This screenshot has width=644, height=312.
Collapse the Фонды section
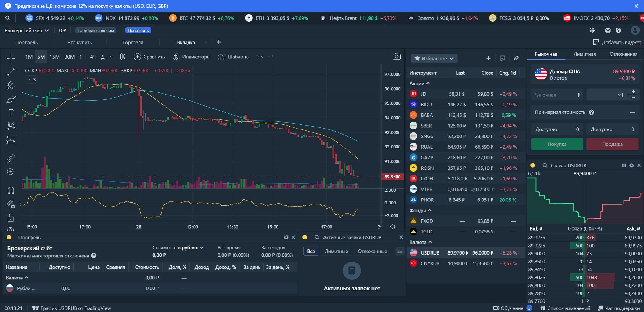420,210
